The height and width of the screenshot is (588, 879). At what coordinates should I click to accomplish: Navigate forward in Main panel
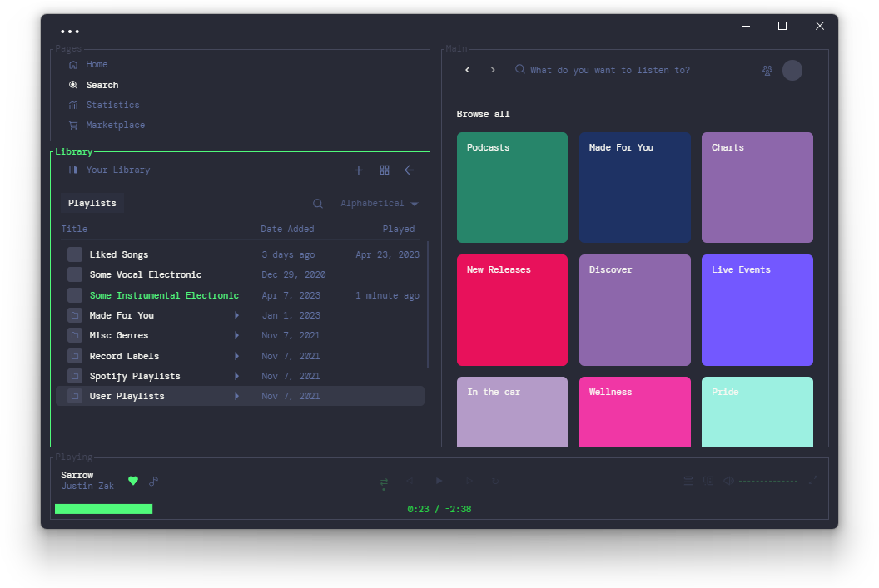493,70
